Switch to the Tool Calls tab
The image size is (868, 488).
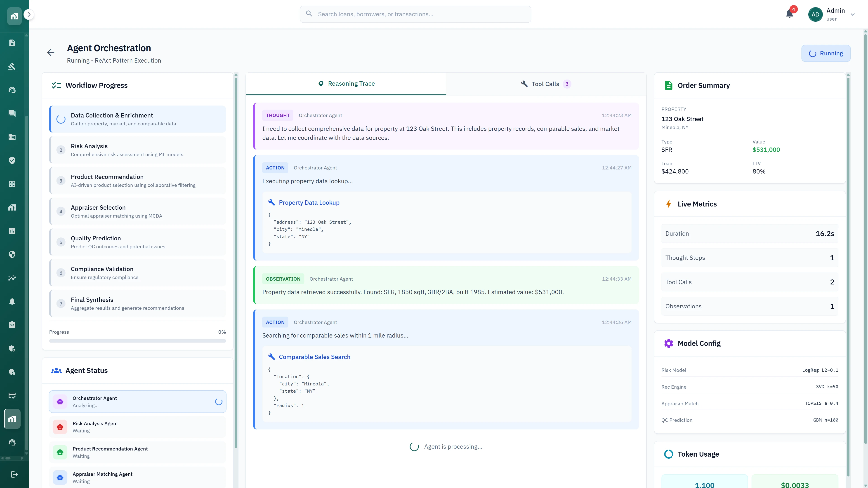545,84
